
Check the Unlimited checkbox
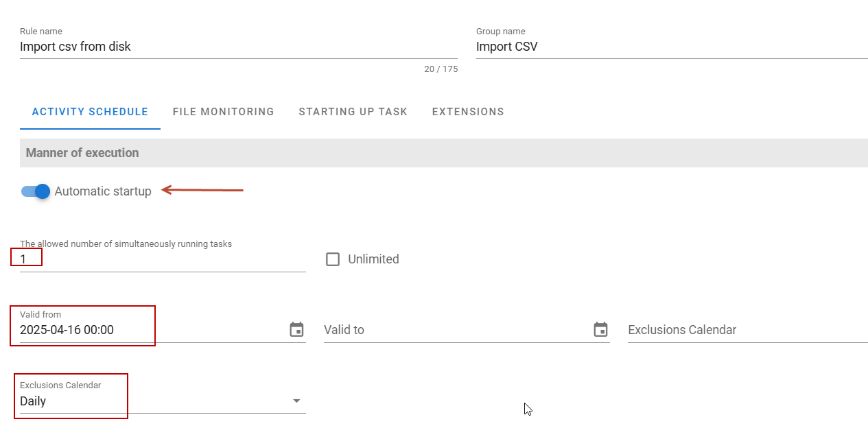333,259
